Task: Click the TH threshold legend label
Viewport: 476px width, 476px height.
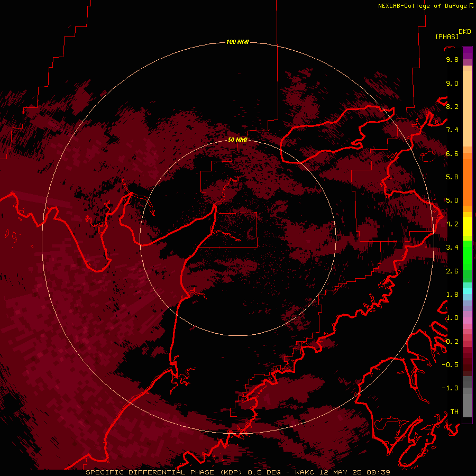Action: (454, 412)
